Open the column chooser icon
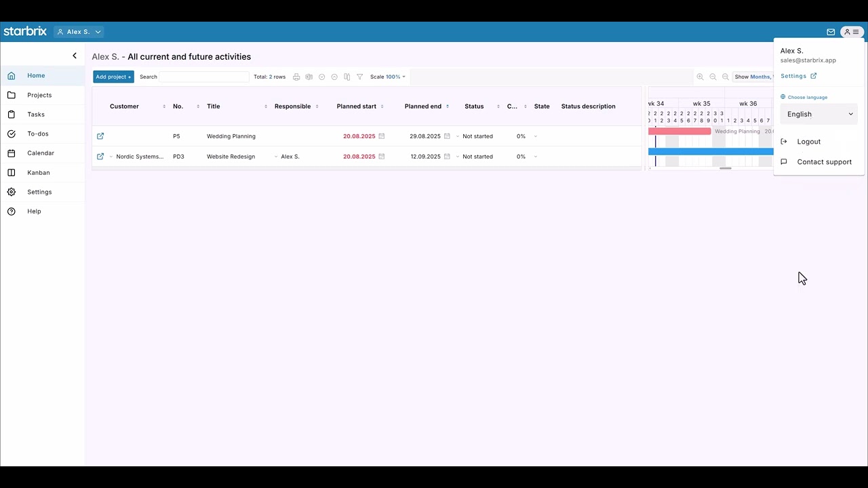 tap(347, 77)
